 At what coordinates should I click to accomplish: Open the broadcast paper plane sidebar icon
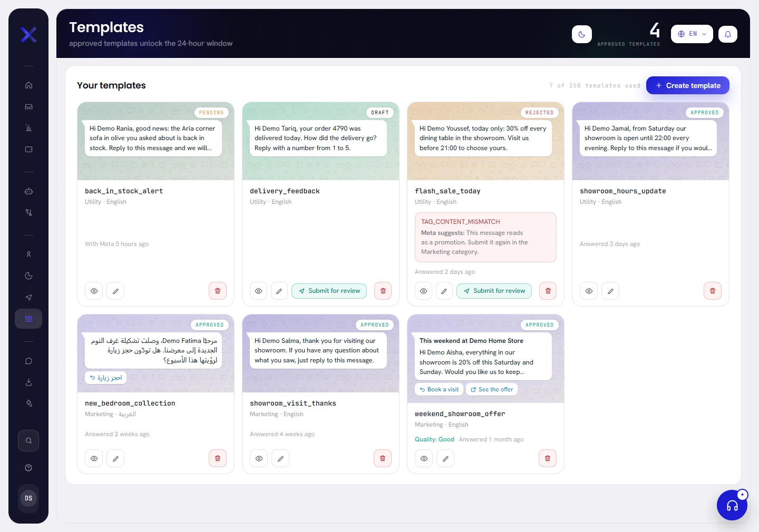pos(28,298)
